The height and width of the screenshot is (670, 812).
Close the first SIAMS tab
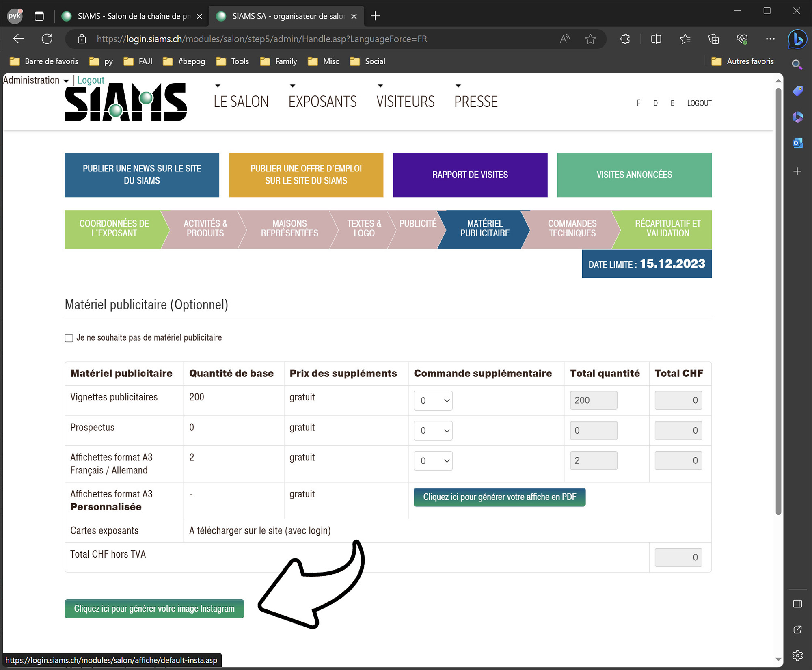pyautogui.click(x=199, y=16)
